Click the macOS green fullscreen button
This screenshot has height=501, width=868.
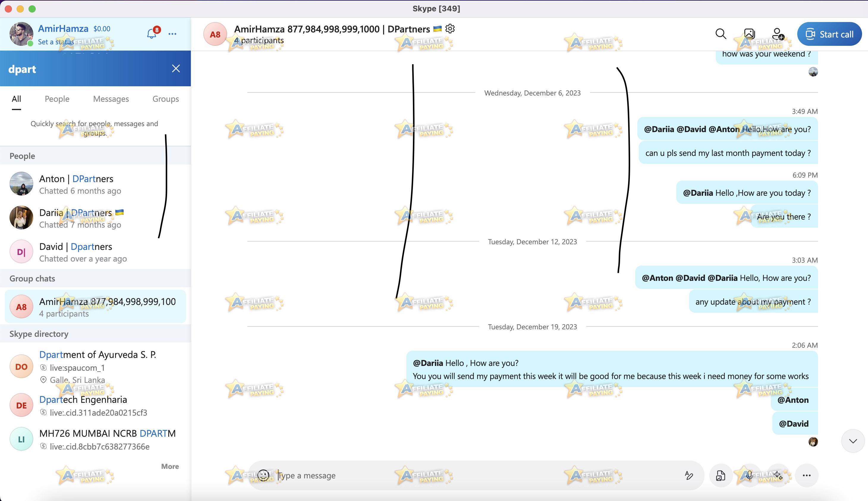pos(32,9)
